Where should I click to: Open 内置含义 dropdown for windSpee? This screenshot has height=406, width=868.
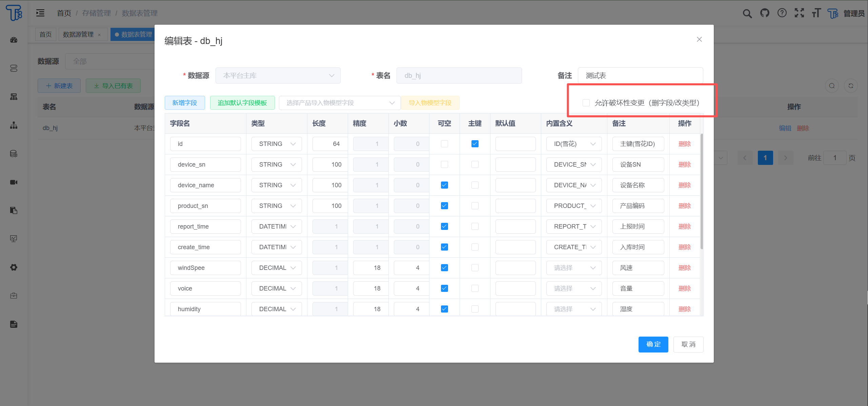[574, 268]
